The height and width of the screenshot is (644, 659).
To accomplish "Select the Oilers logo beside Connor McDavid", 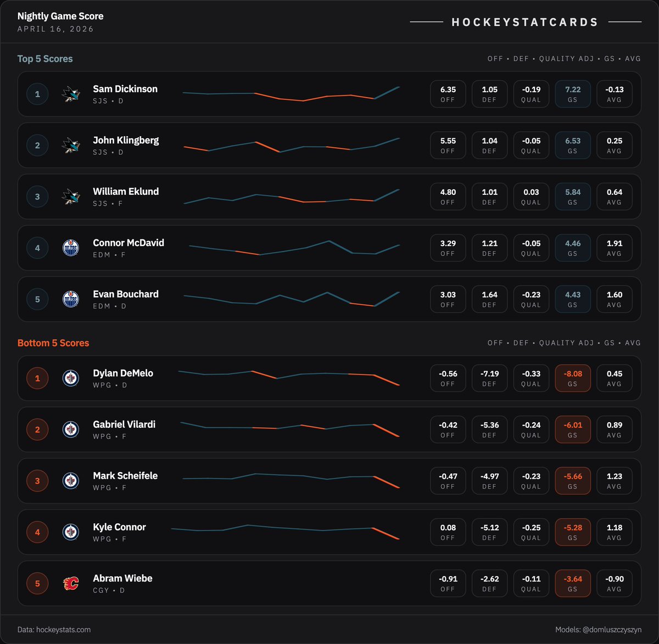I will coord(70,248).
